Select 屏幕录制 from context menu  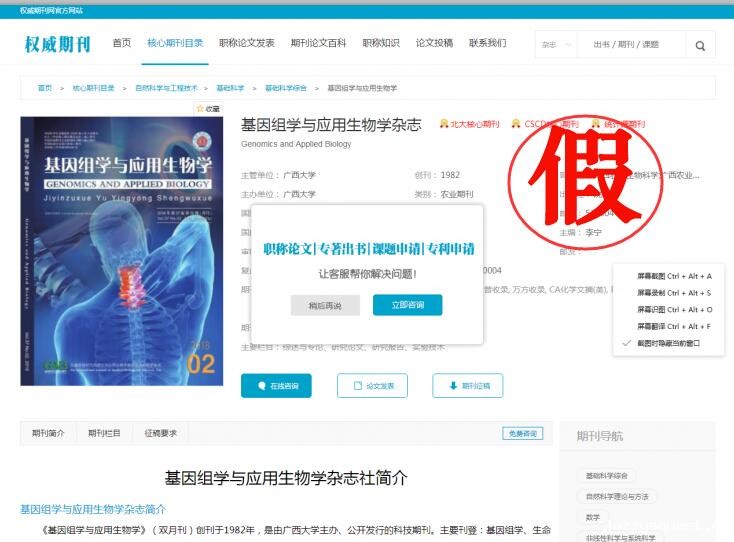674,293
